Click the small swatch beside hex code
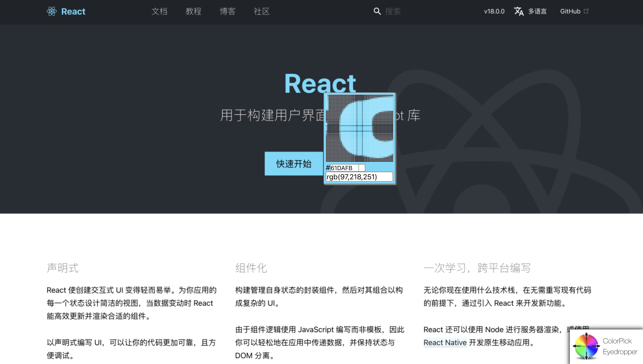The height and width of the screenshot is (364, 643). point(362,168)
